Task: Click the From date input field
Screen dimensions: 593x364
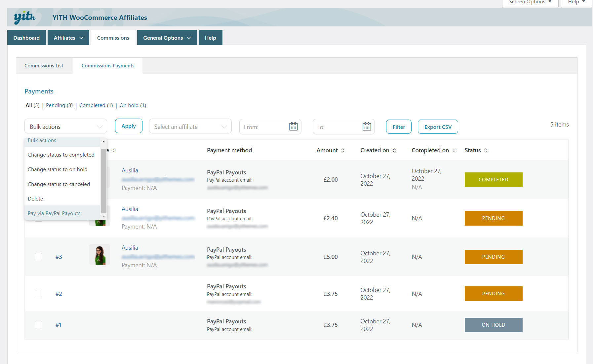Action: click(x=270, y=127)
